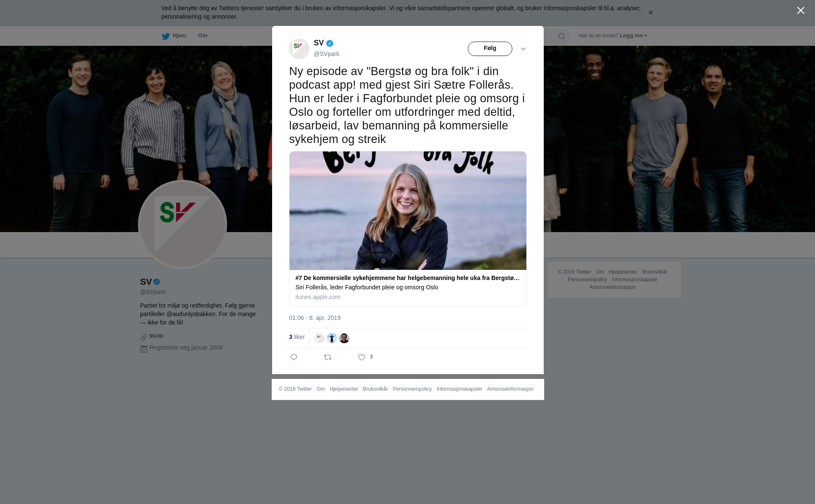
Task: Click the second liker avatar with figure
Action: click(332, 338)
